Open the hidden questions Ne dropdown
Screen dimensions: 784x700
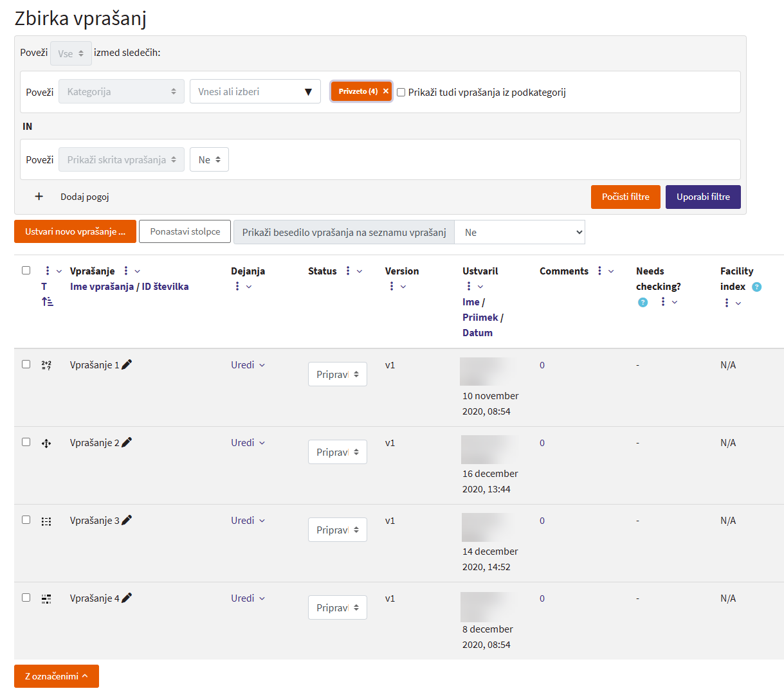click(x=209, y=159)
